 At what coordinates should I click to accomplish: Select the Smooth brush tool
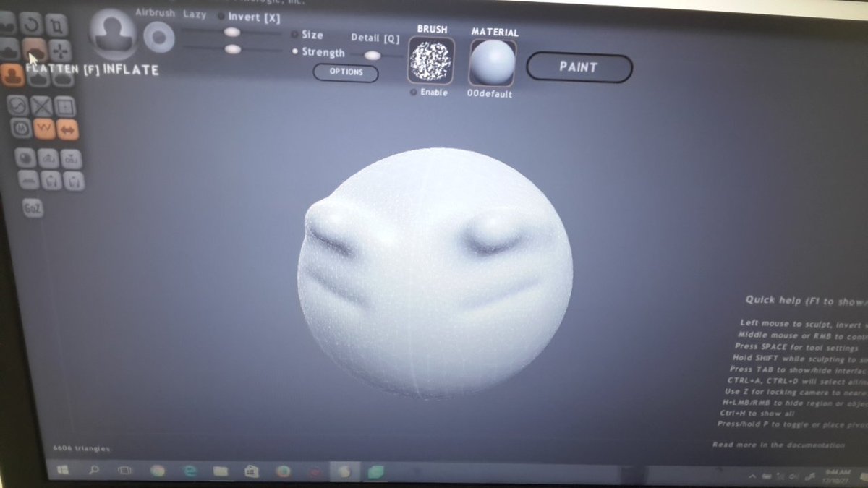63,77
